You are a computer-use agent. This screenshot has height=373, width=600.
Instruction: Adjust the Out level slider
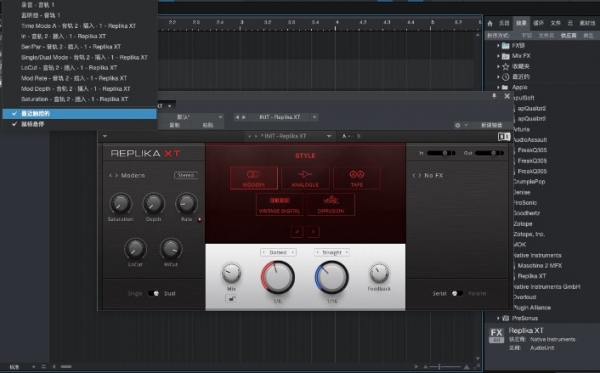click(x=489, y=153)
